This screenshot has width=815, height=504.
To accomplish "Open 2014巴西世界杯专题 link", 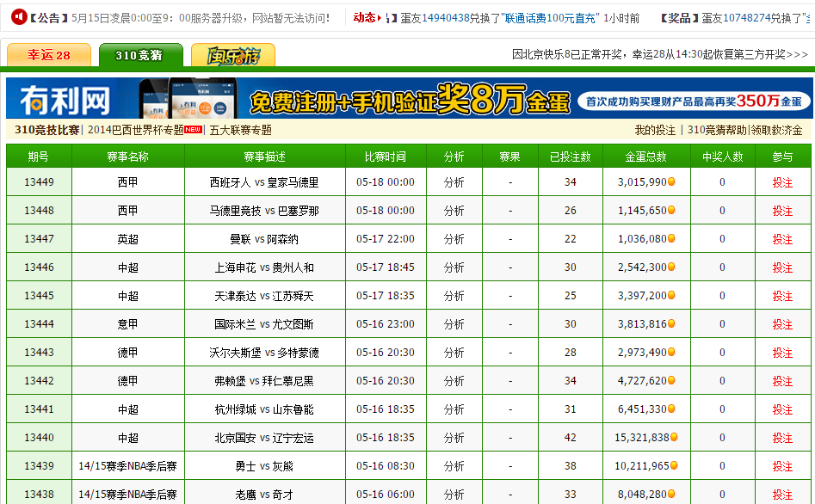I will click(136, 130).
